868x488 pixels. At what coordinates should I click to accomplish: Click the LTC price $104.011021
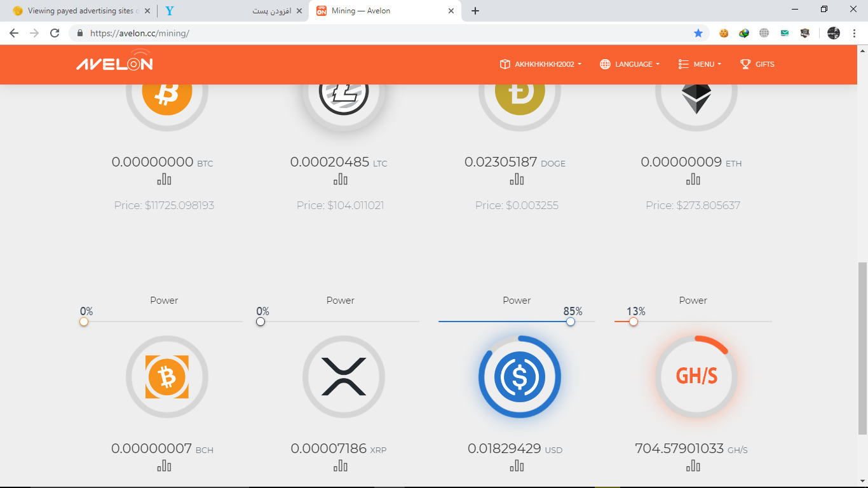(340, 205)
